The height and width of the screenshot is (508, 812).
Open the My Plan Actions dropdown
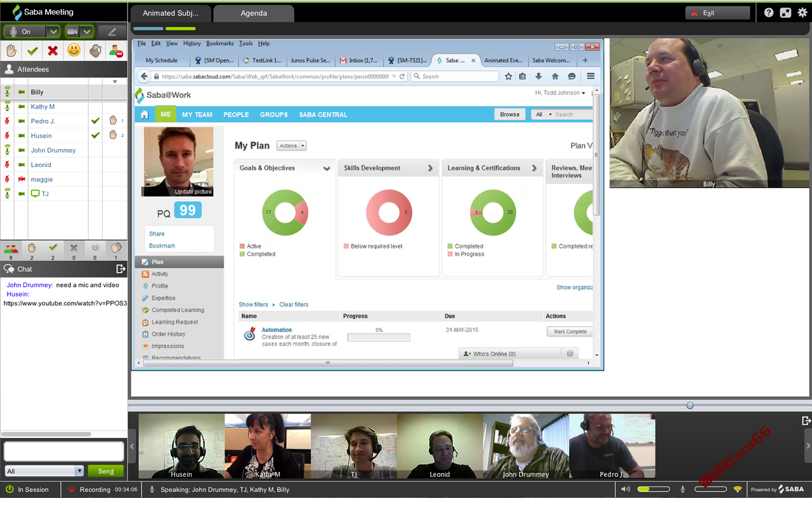click(x=292, y=145)
